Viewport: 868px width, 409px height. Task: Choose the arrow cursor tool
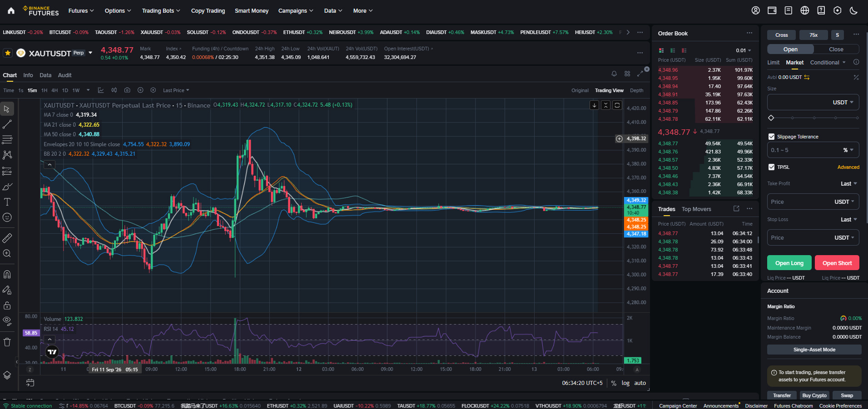pos(7,109)
